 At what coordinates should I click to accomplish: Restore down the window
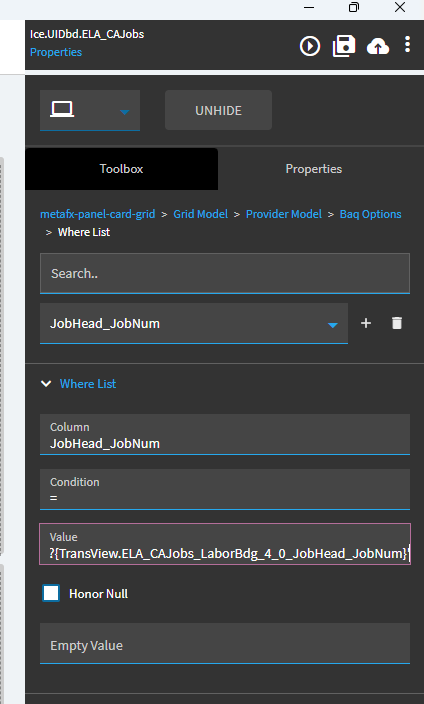354,7
